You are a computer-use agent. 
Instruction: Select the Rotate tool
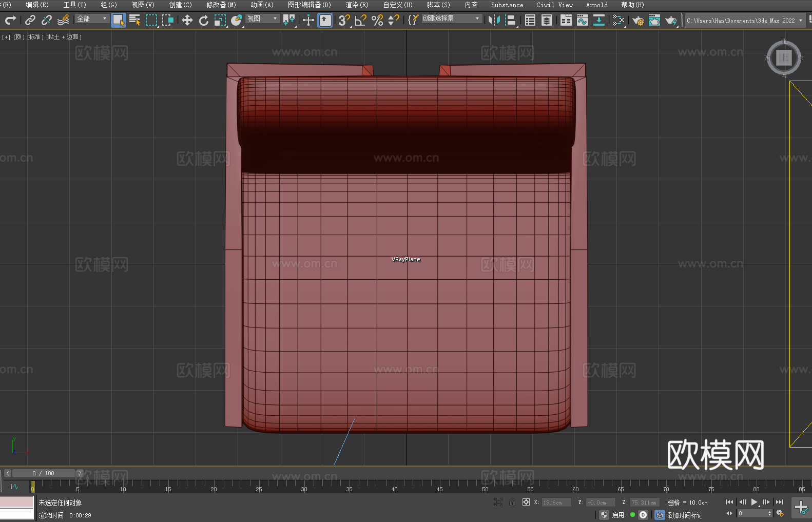click(x=204, y=20)
